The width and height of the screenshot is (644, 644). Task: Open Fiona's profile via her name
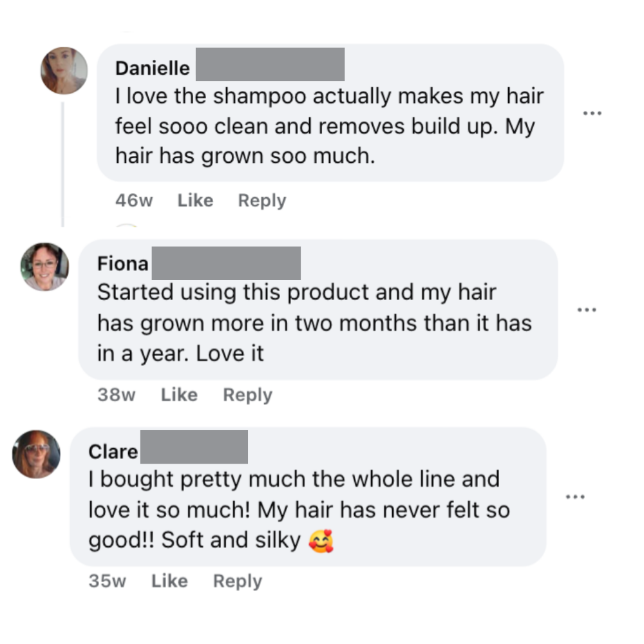[x=122, y=263]
